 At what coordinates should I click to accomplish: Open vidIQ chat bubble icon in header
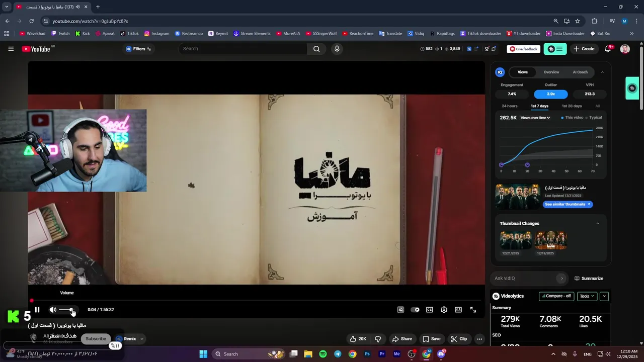[x=494, y=49]
